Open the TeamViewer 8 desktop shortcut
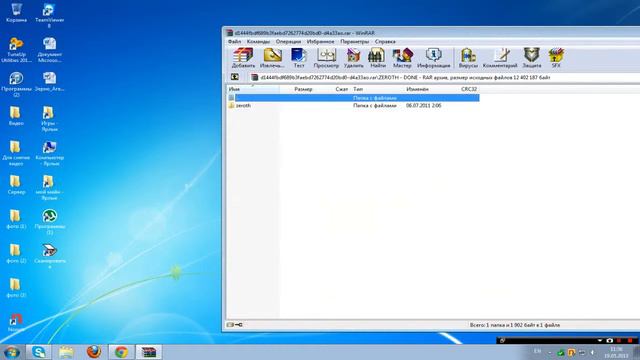This screenshot has width=640, height=360. (49, 15)
